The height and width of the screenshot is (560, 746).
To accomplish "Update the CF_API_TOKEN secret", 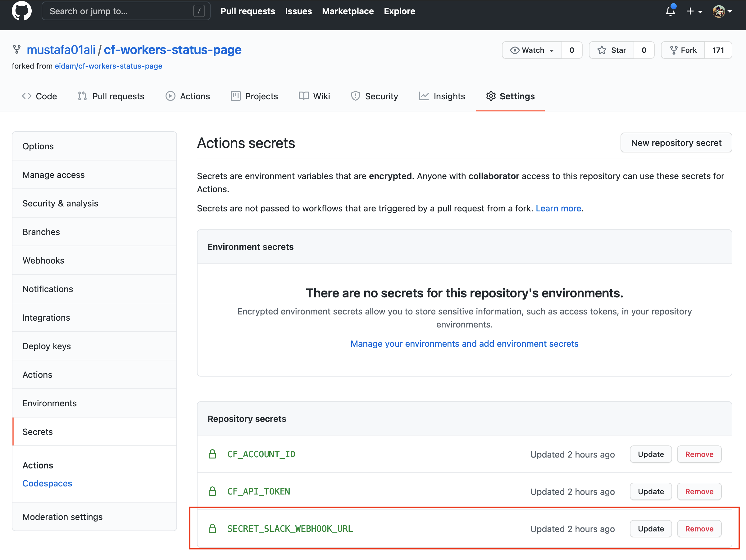I will pyautogui.click(x=651, y=491).
